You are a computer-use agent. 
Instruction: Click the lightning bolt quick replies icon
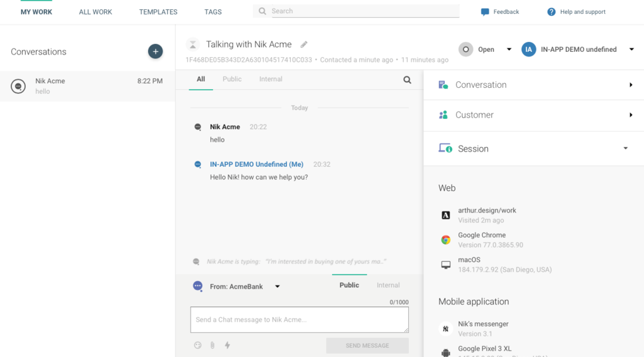(x=227, y=345)
